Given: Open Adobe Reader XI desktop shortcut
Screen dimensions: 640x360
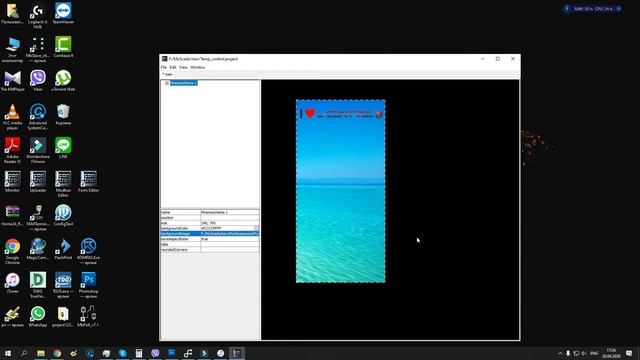Looking at the screenshot, I should coord(12,150).
